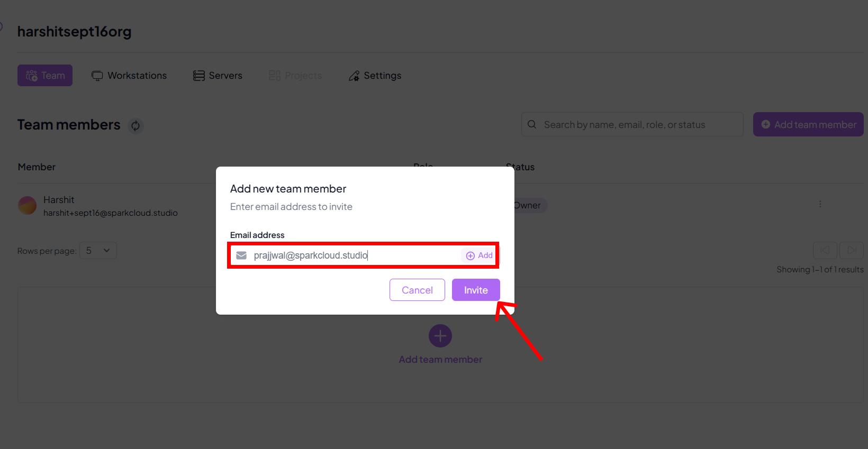Open the three-dot menu for Harshit
868x449 pixels.
click(820, 204)
